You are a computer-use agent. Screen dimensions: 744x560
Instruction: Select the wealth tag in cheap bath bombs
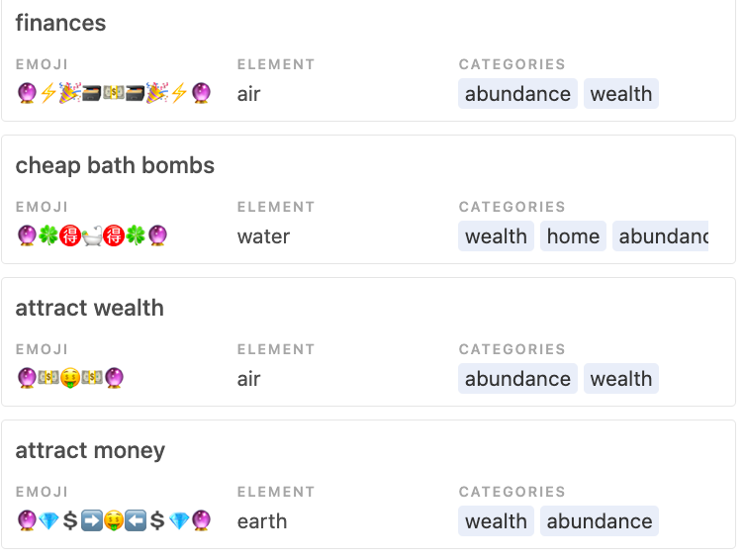tap(496, 235)
